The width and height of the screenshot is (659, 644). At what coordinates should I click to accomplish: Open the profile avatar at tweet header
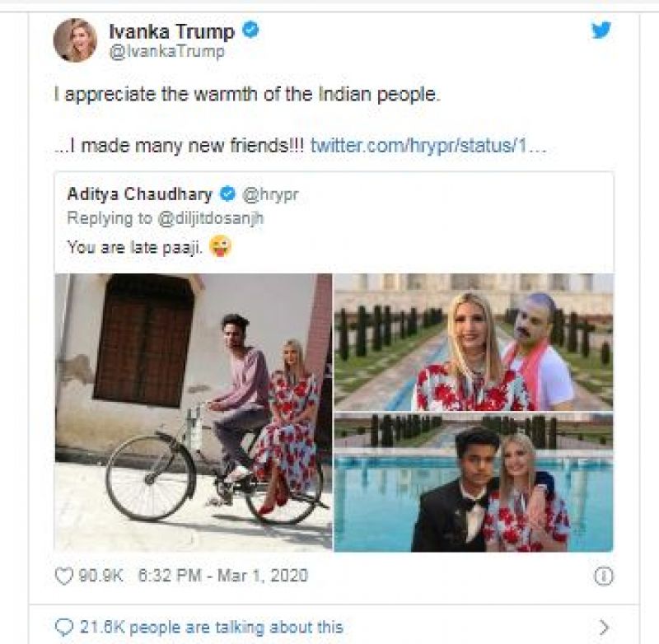click(x=75, y=40)
